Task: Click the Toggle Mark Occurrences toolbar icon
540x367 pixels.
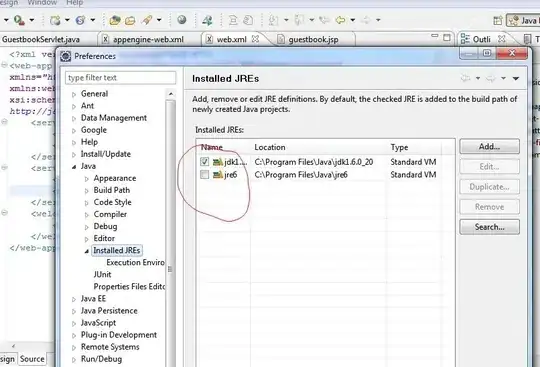Action: point(233,20)
